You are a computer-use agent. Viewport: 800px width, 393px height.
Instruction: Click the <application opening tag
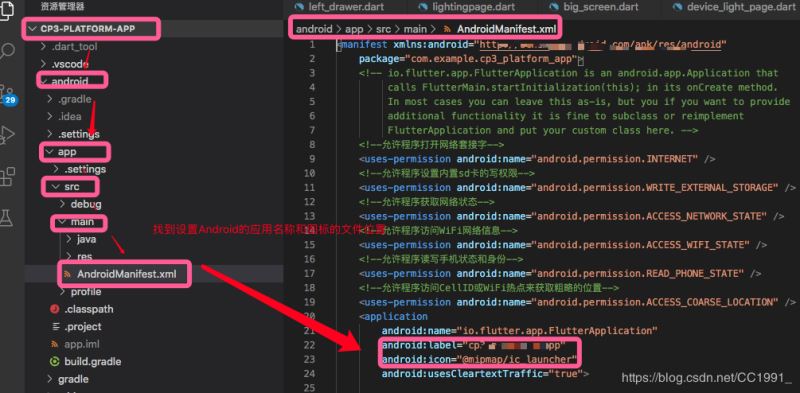pyautogui.click(x=393, y=316)
